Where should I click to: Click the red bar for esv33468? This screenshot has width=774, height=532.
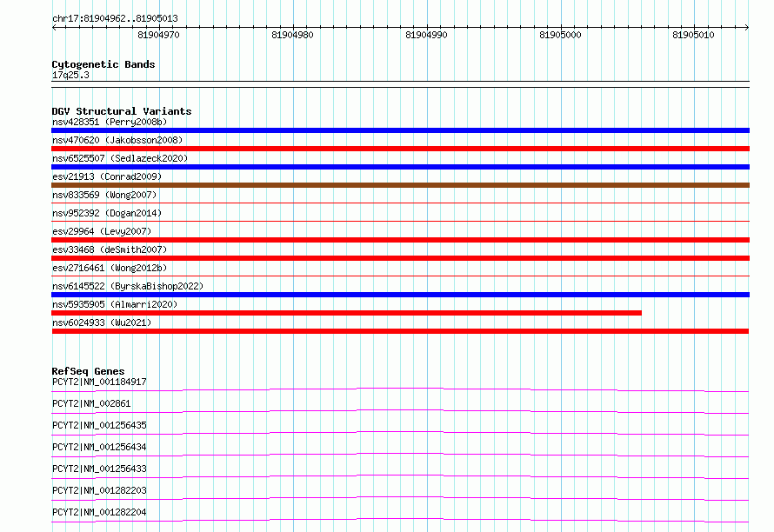[x=400, y=258]
